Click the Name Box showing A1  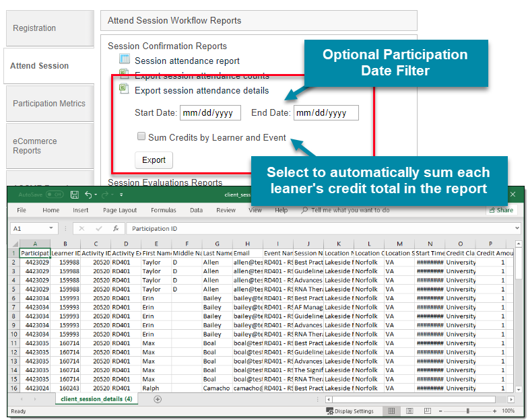[30, 229]
